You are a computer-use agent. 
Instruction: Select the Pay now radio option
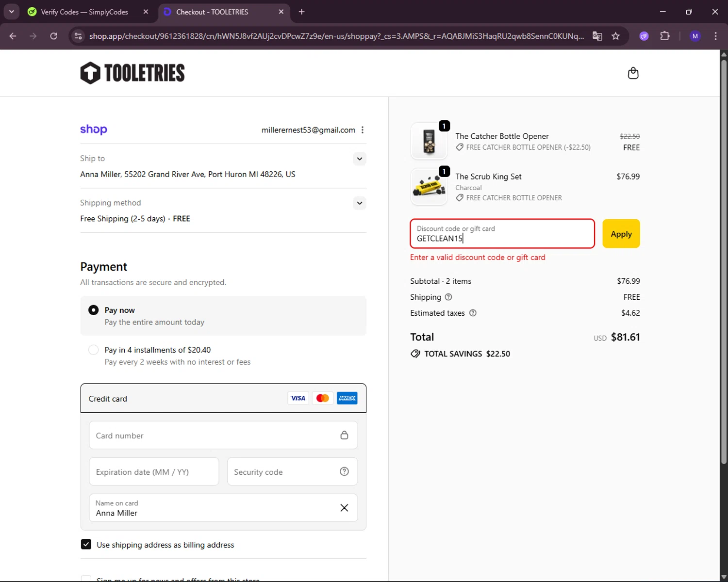click(x=94, y=310)
